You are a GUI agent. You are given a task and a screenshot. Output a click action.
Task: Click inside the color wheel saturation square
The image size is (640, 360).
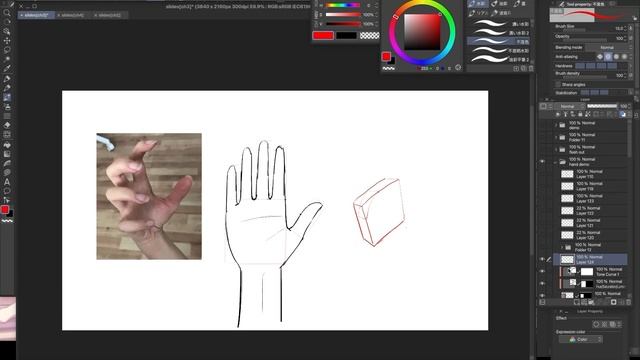[422, 32]
